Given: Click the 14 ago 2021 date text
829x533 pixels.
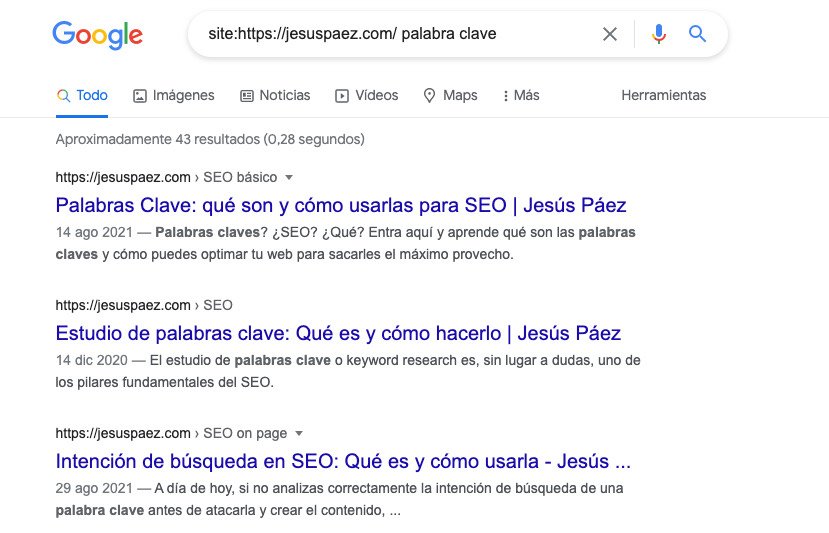Looking at the screenshot, I should click(x=94, y=233).
